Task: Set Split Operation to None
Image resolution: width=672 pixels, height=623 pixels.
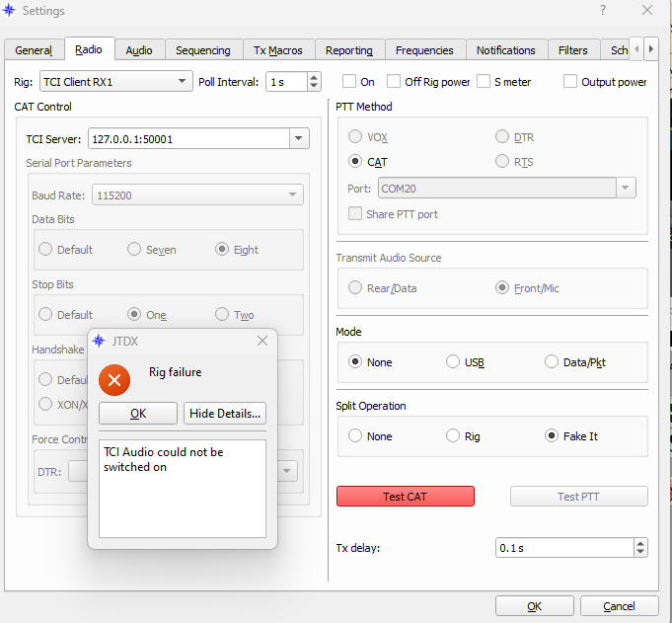Action: tap(355, 436)
